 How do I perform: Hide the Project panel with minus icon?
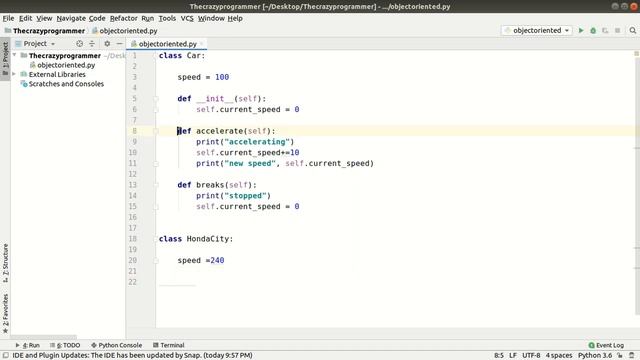pyautogui.click(x=119, y=44)
